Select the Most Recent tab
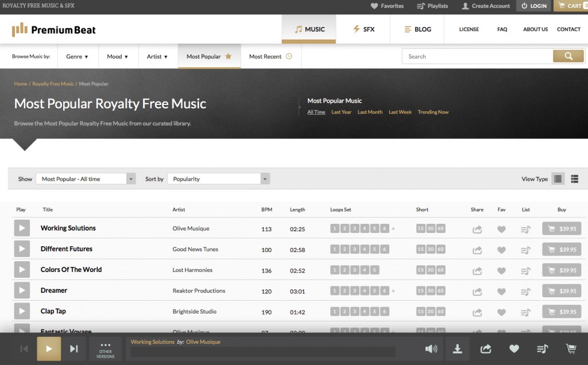This screenshot has height=365, width=588. (x=271, y=56)
